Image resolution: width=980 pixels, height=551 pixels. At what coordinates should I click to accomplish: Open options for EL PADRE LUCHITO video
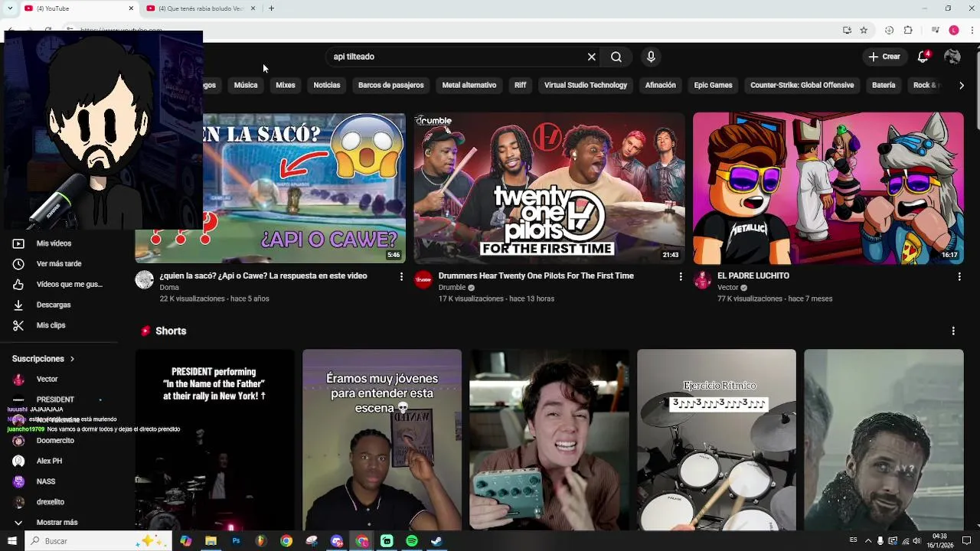point(959,276)
